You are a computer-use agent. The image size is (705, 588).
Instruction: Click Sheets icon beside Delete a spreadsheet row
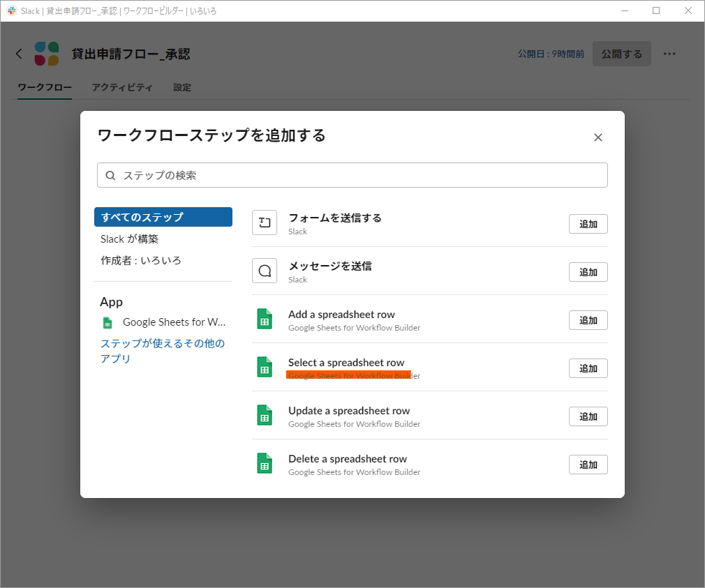(x=265, y=463)
